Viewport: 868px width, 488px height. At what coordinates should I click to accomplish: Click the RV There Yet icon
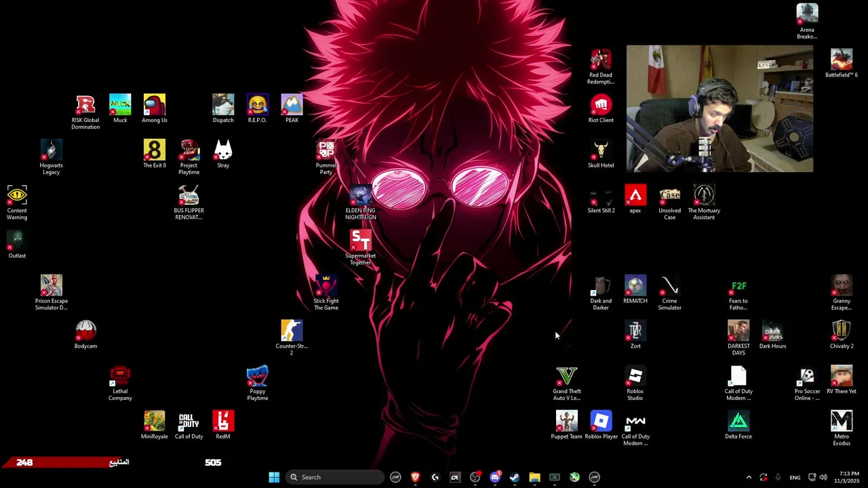click(842, 380)
